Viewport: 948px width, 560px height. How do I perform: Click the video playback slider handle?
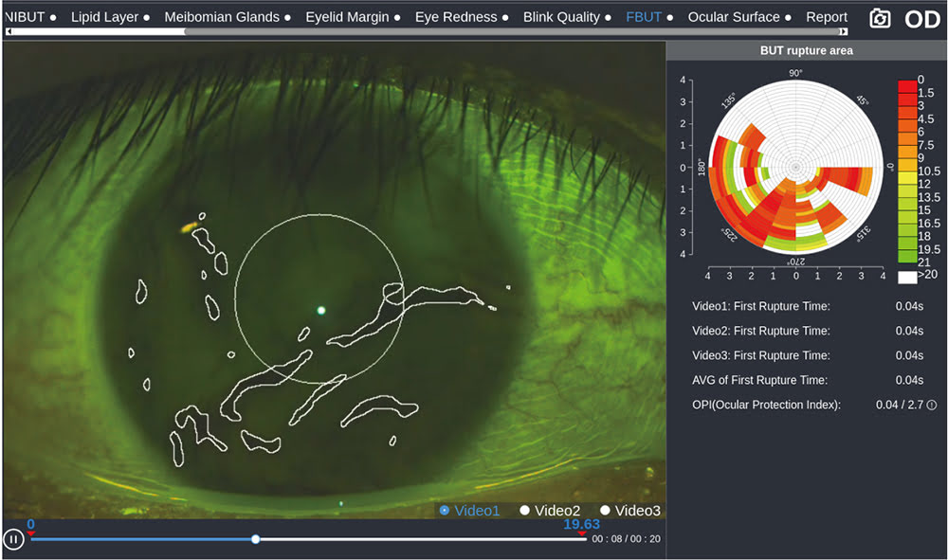pos(255,539)
